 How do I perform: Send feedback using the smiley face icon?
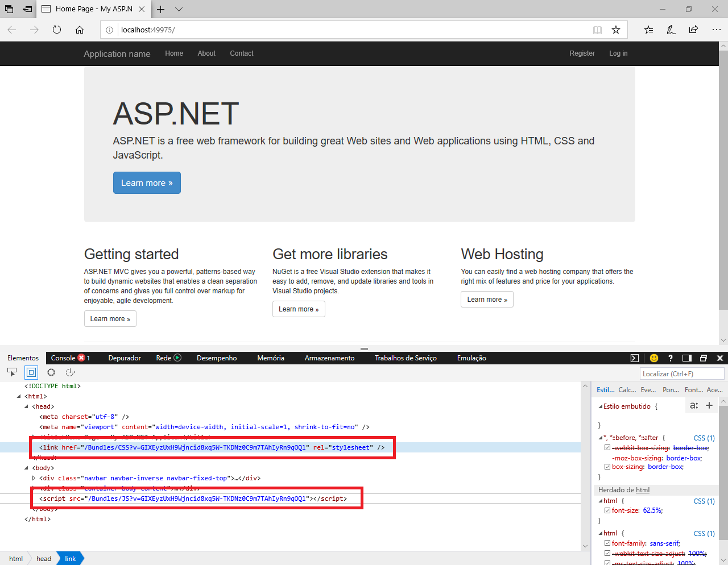coord(654,358)
